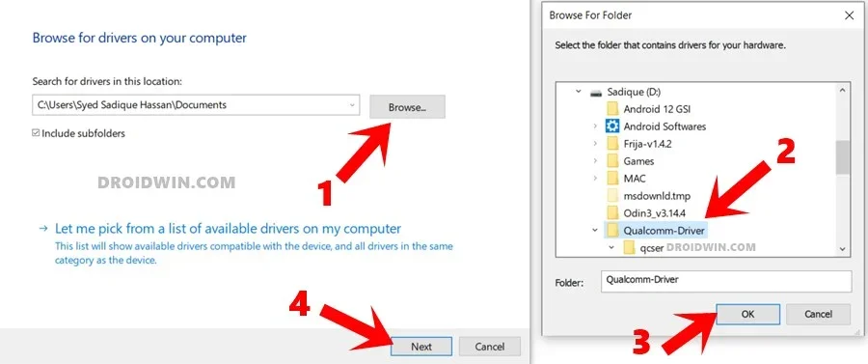The height and width of the screenshot is (364, 868).
Task: Expand the Frija-v1.4.2 folder
Action: 595,144
